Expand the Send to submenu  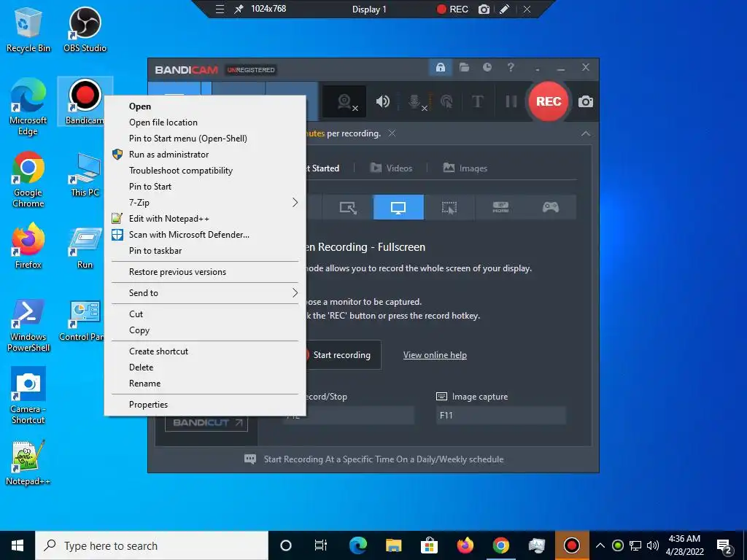[x=205, y=293]
